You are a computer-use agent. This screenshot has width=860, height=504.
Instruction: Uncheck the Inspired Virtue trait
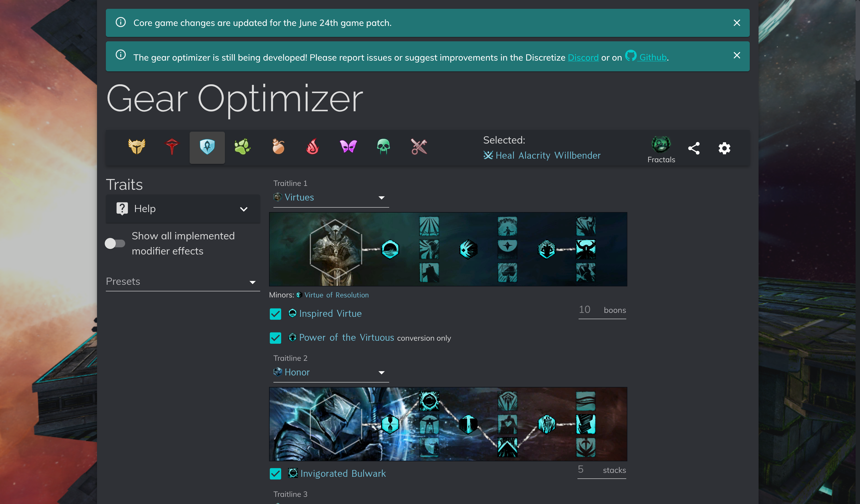click(275, 314)
